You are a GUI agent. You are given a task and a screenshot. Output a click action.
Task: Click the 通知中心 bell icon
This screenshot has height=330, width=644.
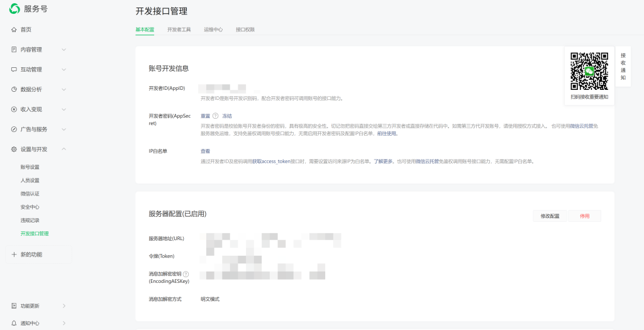pos(14,323)
